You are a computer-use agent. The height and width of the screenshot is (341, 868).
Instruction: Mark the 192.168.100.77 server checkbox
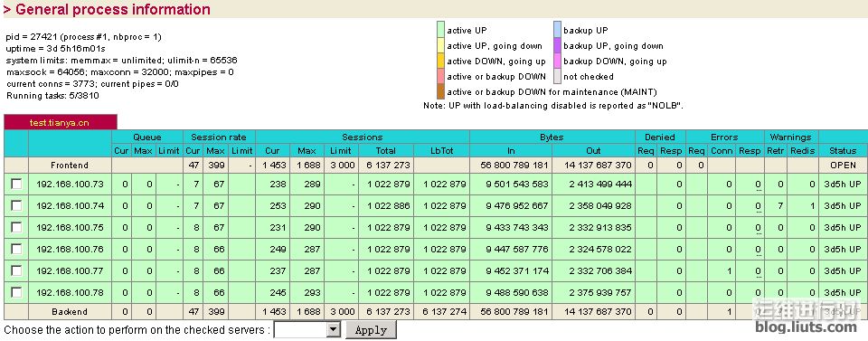[x=16, y=270]
